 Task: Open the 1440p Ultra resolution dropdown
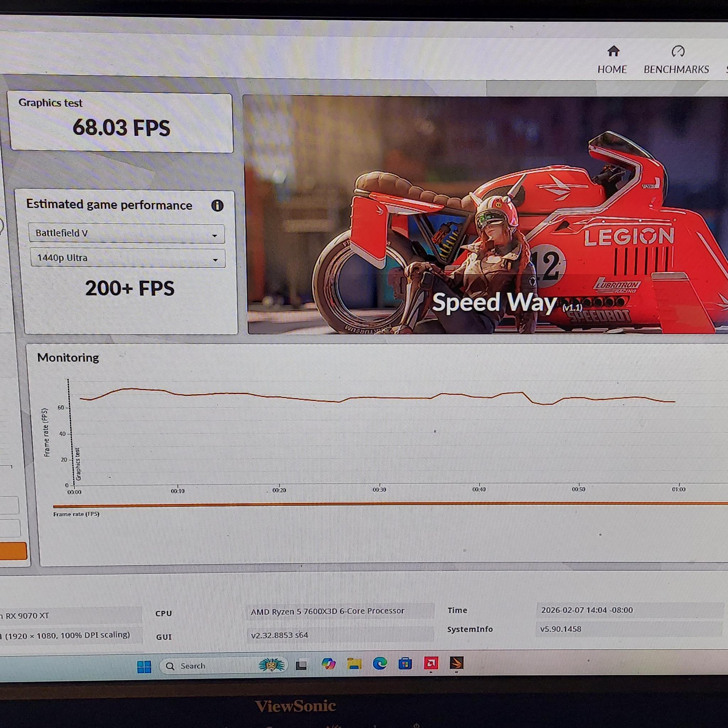tap(128, 258)
